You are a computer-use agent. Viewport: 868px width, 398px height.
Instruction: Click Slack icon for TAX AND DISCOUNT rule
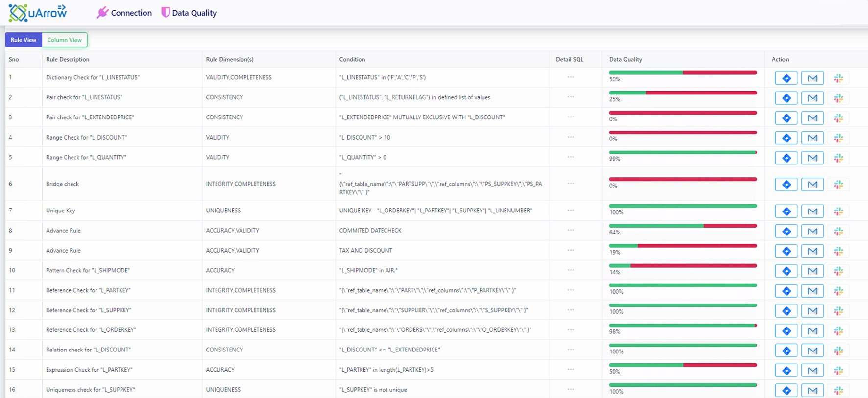tap(838, 251)
